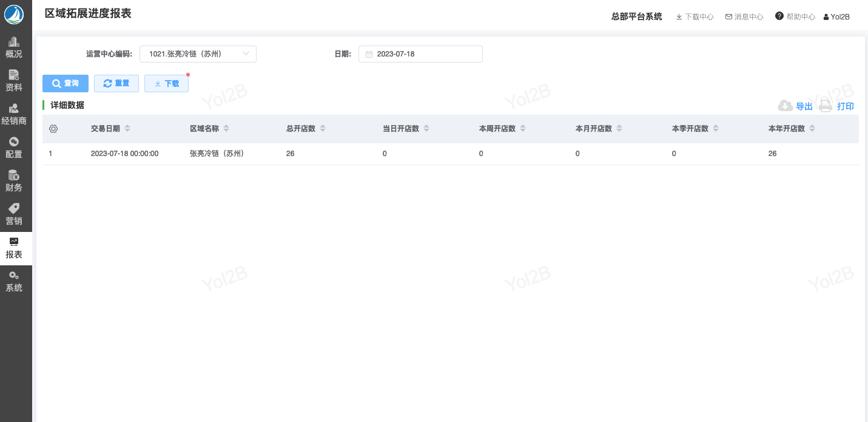Click the 张亮冷链（苏州） table cell

[x=217, y=154]
